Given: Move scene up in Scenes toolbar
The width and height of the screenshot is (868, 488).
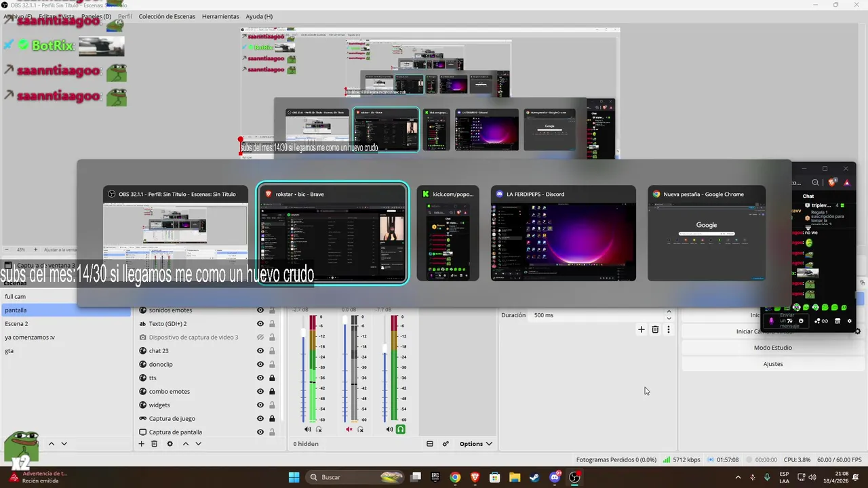Looking at the screenshot, I should (x=52, y=444).
